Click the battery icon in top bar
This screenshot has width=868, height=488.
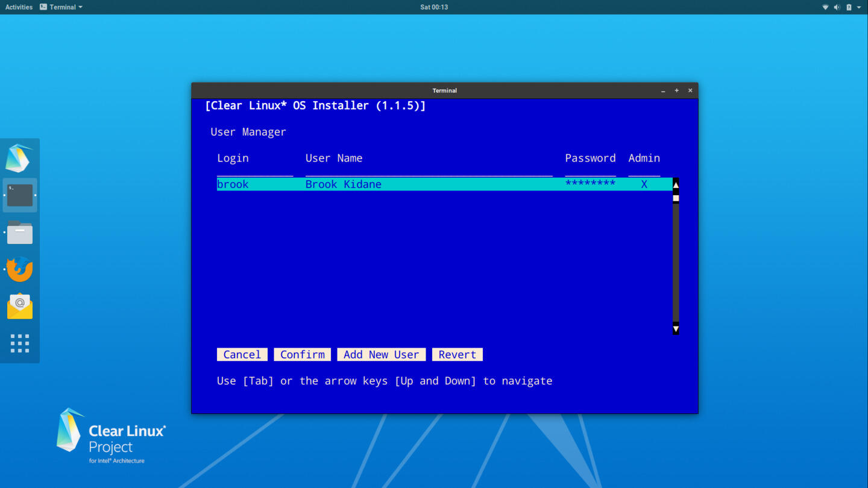coord(849,7)
